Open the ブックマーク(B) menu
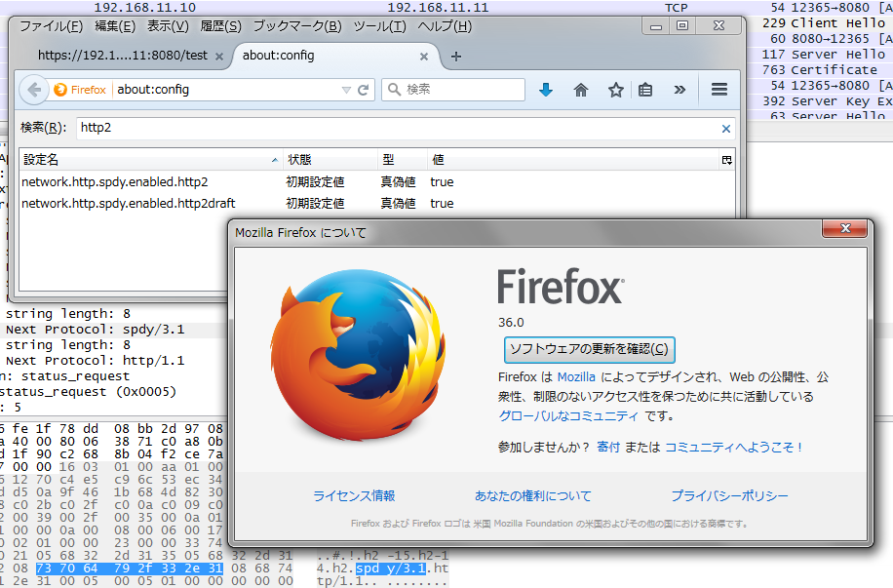This screenshot has width=893, height=588. 297,26
